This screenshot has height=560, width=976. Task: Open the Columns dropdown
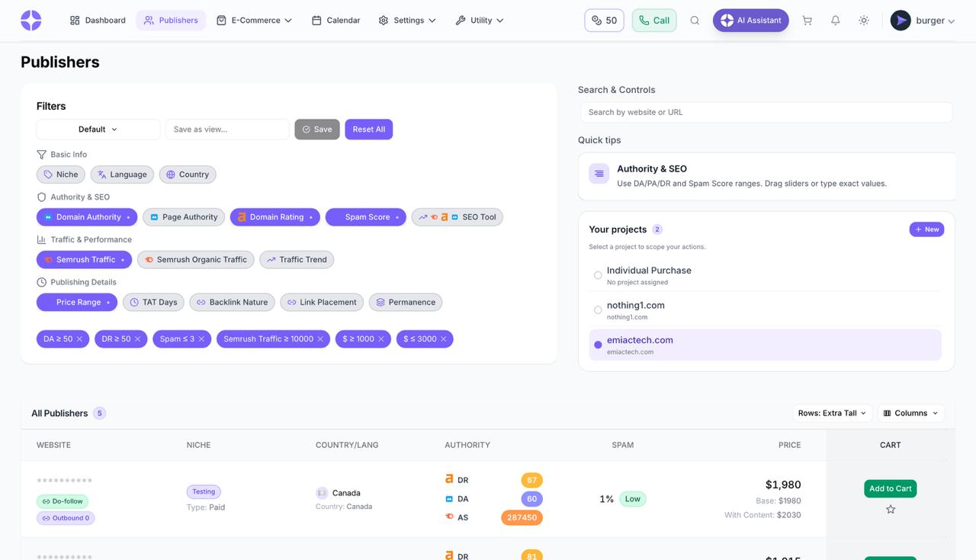click(910, 413)
